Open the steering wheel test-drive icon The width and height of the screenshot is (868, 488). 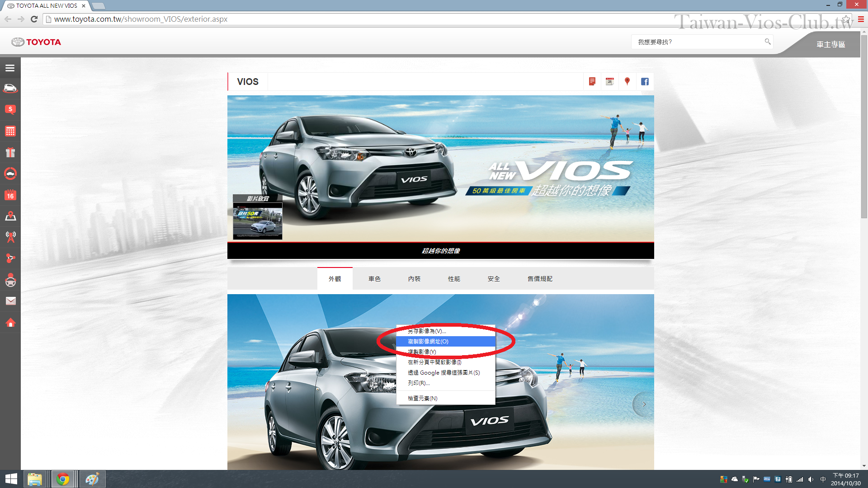coord(10,280)
